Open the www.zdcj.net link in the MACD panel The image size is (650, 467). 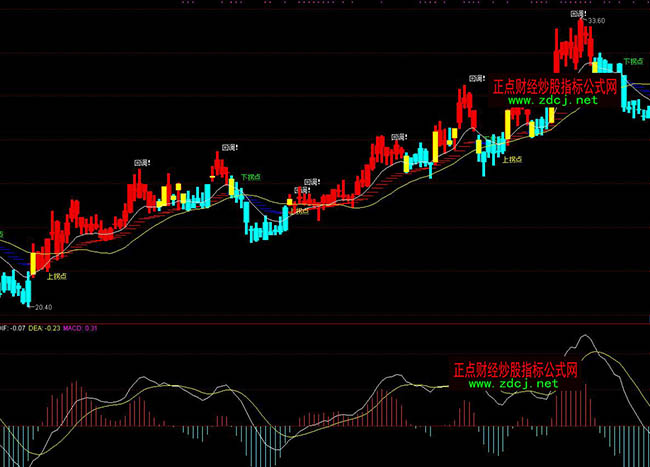tap(513, 383)
